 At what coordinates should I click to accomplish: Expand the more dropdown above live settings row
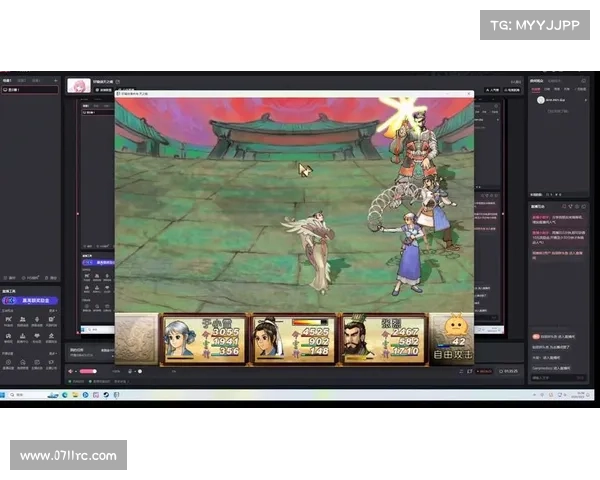coord(53,353)
